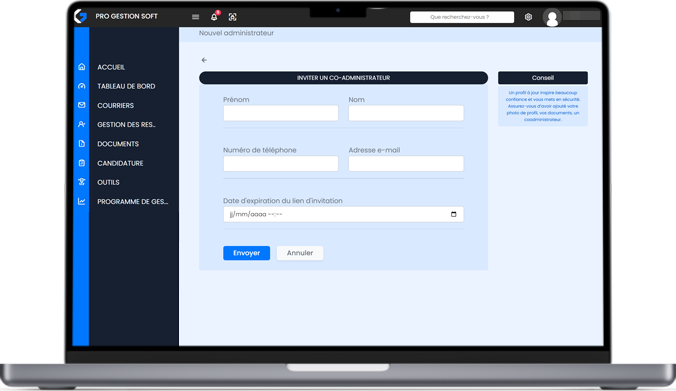Viewport: 676px width, 391px height.
Task: Toggle the hamburger menu icon
Action: click(x=195, y=17)
